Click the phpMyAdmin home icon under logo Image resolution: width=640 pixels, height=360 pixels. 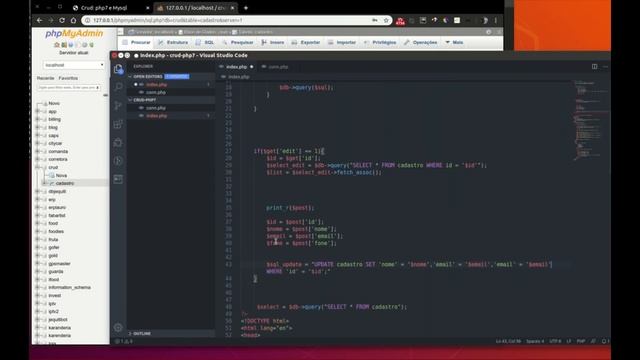coord(57,45)
